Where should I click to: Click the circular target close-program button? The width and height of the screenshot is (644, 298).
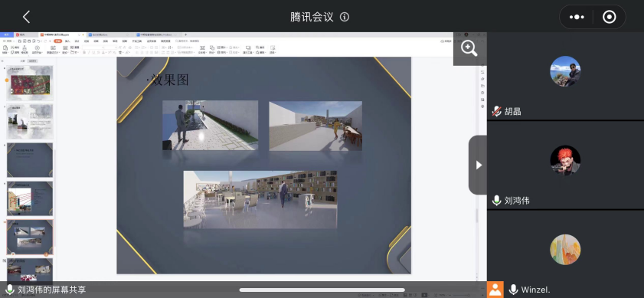pos(609,17)
